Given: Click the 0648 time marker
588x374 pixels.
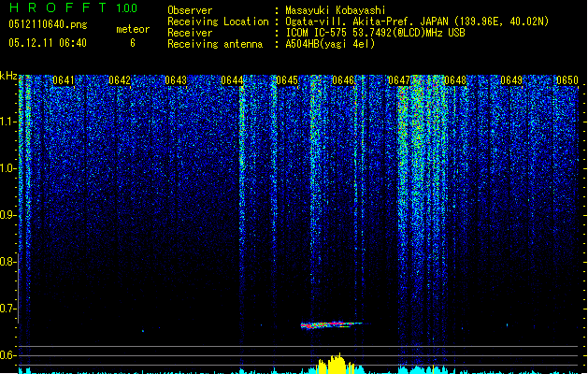Looking at the screenshot, I should tap(455, 80).
